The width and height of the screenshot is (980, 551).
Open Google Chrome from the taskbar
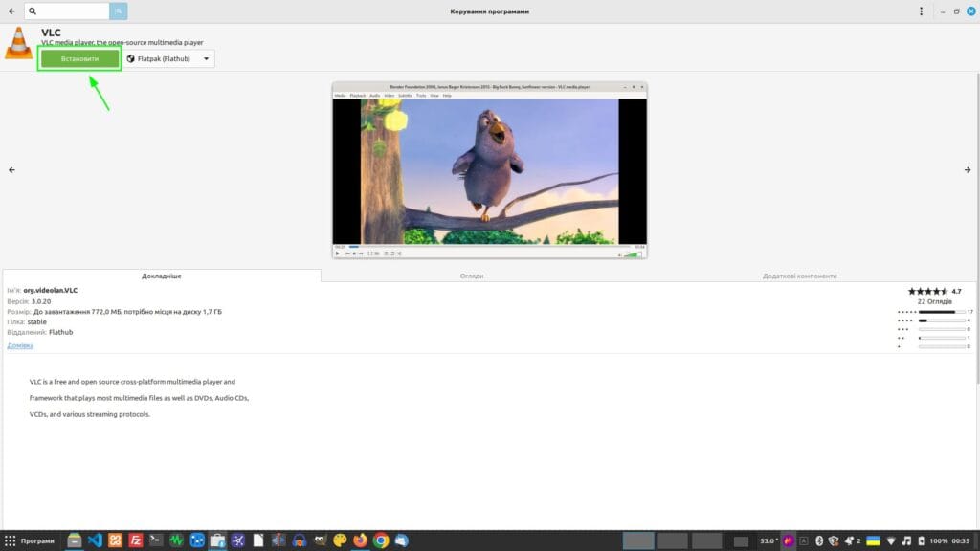pos(380,540)
